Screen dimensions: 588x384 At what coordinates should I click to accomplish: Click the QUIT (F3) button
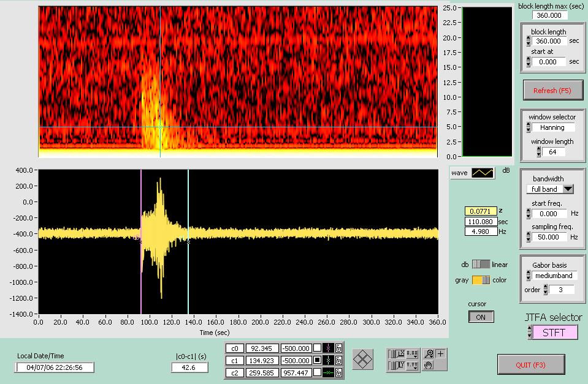[x=530, y=364]
